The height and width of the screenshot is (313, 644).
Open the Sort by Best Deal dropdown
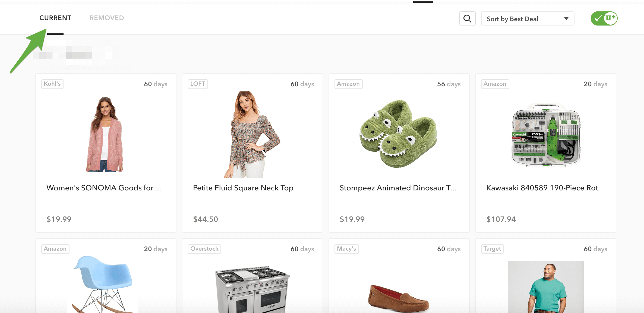click(527, 19)
